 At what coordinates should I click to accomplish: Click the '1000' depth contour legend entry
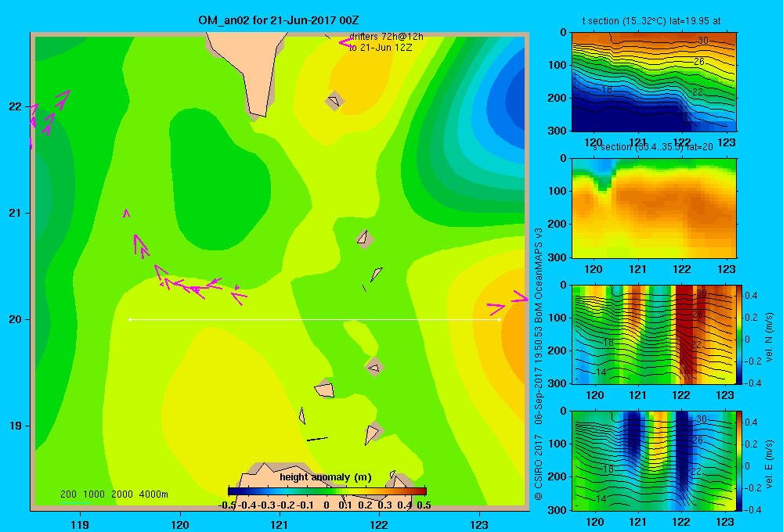[94, 494]
